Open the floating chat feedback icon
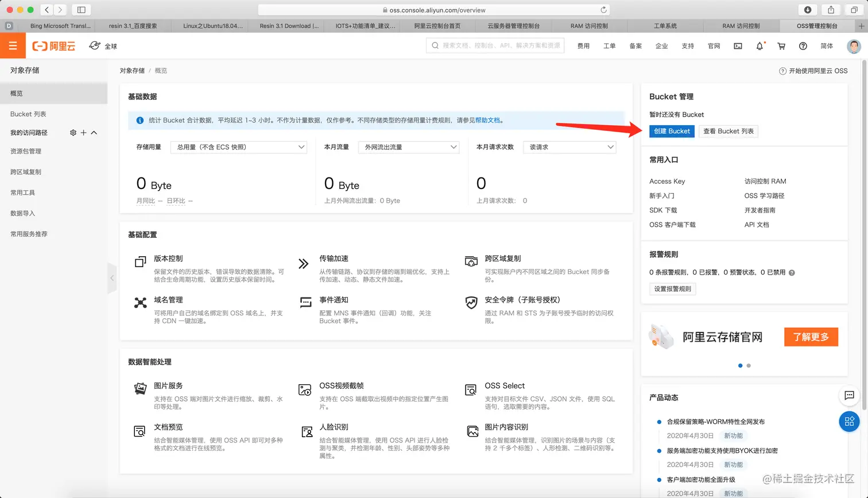This screenshot has width=868, height=498. 850,395
